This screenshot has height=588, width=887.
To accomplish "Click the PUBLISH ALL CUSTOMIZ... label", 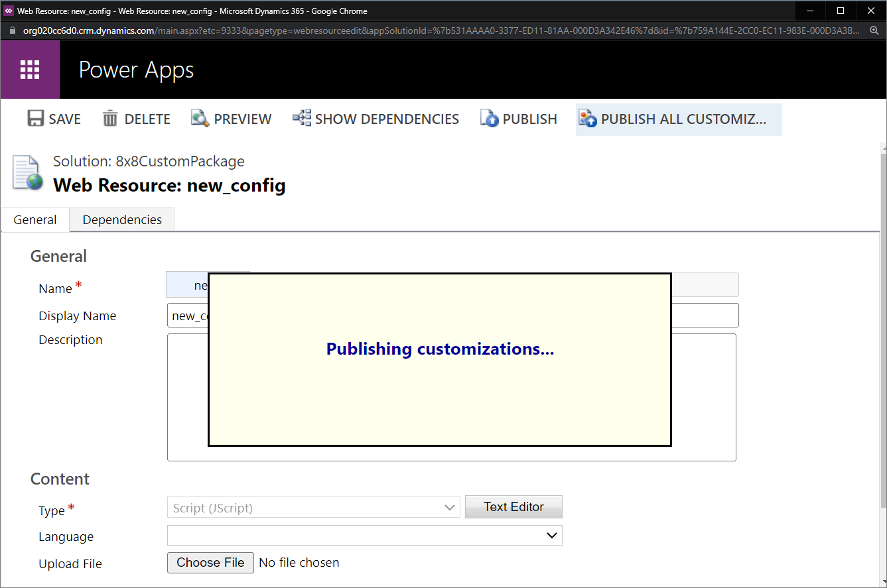I will point(683,119).
